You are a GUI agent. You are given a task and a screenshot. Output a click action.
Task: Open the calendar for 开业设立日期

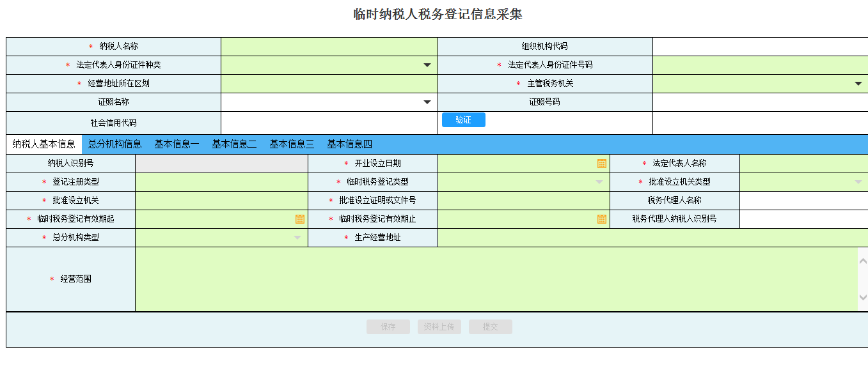pos(600,163)
